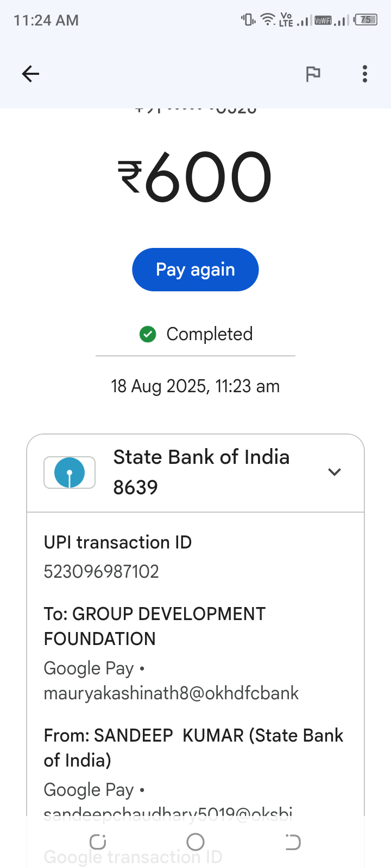
Task: Tap the vibrate mode status icon
Action: coord(249,20)
